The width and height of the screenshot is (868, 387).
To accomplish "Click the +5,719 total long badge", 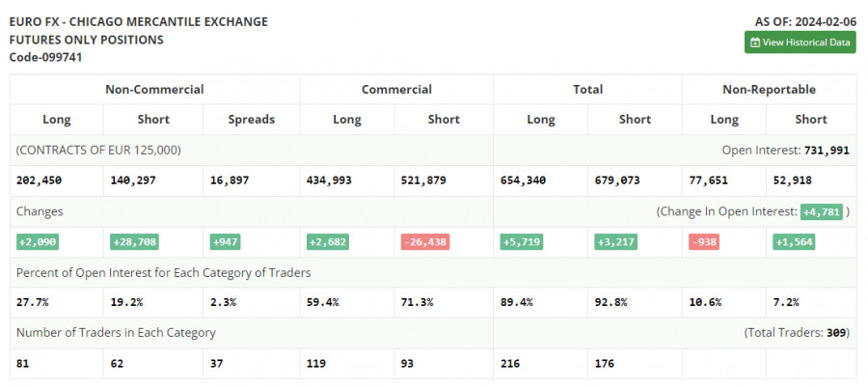I will (x=521, y=241).
